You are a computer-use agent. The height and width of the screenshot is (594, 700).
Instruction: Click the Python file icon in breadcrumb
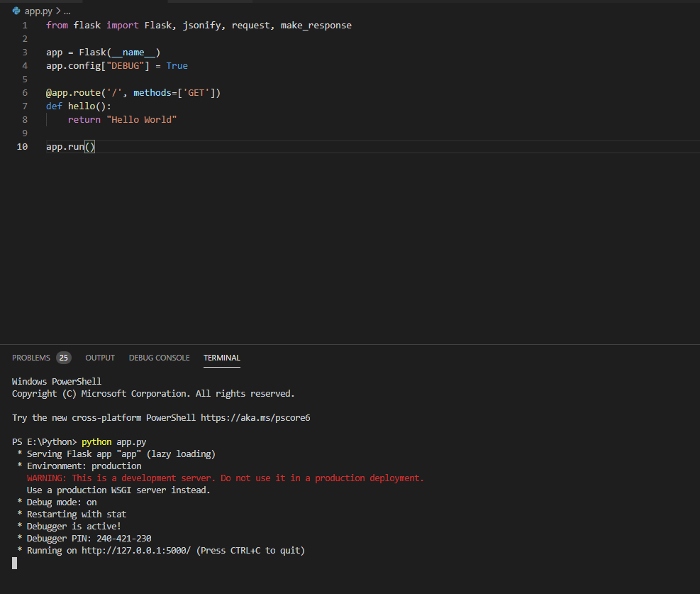click(16, 11)
